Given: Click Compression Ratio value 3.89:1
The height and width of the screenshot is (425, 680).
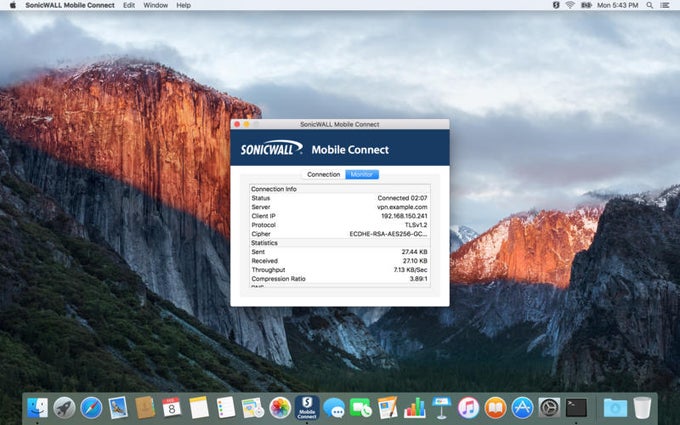Looking at the screenshot, I should click(x=418, y=279).
